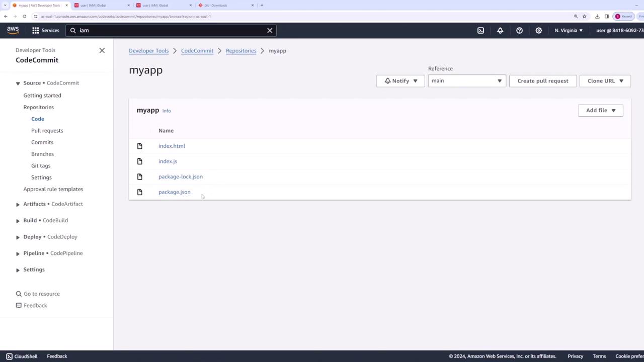Click the file icon beside package.json
The width and height of the screenshot is (644, 362).
pos(140,192)
